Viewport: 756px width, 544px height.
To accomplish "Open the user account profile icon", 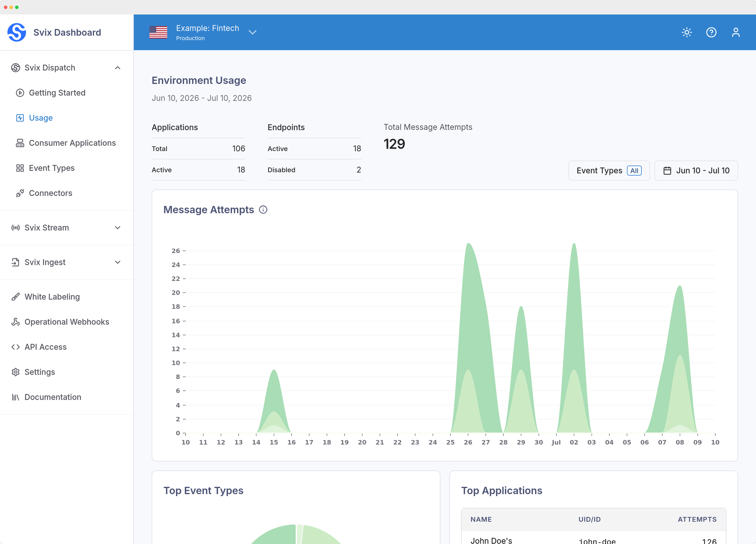I will click(736, 32).
